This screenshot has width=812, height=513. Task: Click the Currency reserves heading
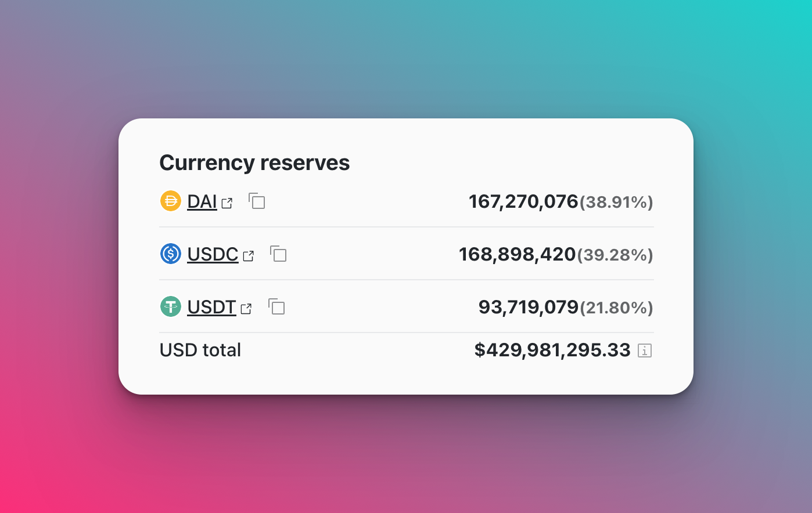[x=254, y=162]
